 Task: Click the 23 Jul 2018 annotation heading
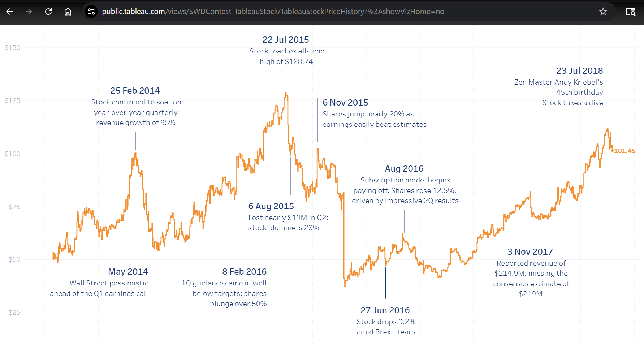point(579,71)
